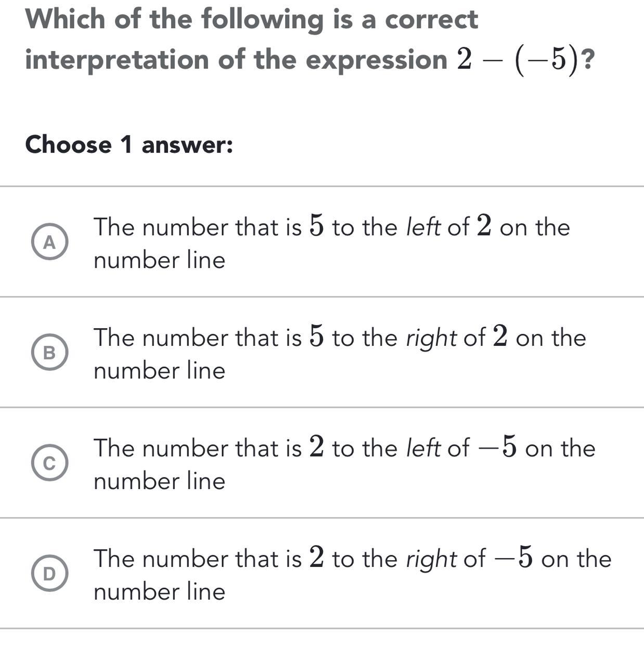Click the italic word 'right' in option D
This screenshot has height=645, width=644.
click(x=431, y=559)
